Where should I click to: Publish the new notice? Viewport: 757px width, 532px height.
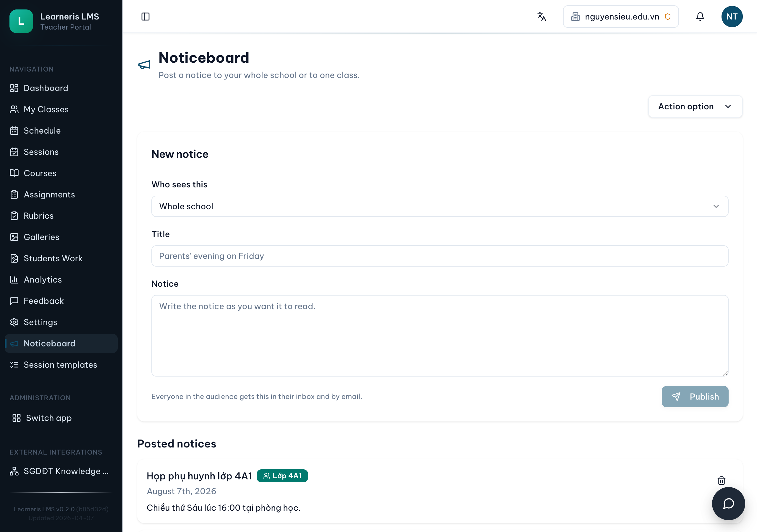[x=695, y=397]
